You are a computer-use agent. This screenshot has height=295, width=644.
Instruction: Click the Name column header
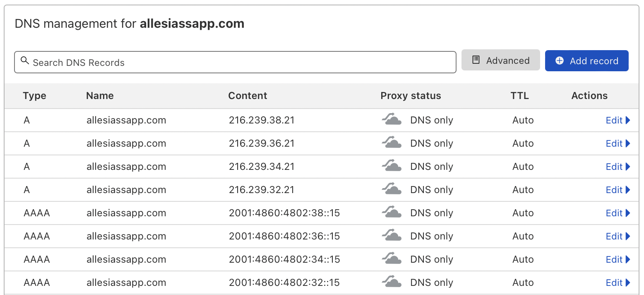point(100,96)
